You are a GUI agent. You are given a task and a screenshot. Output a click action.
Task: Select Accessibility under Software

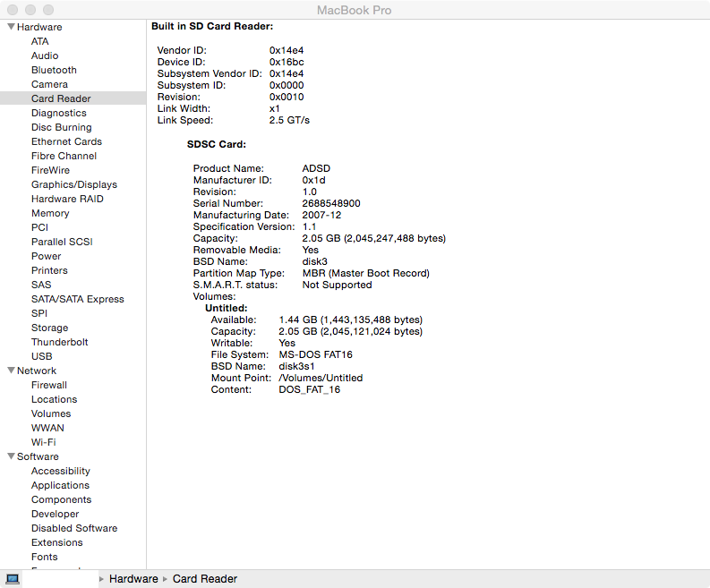61,472
